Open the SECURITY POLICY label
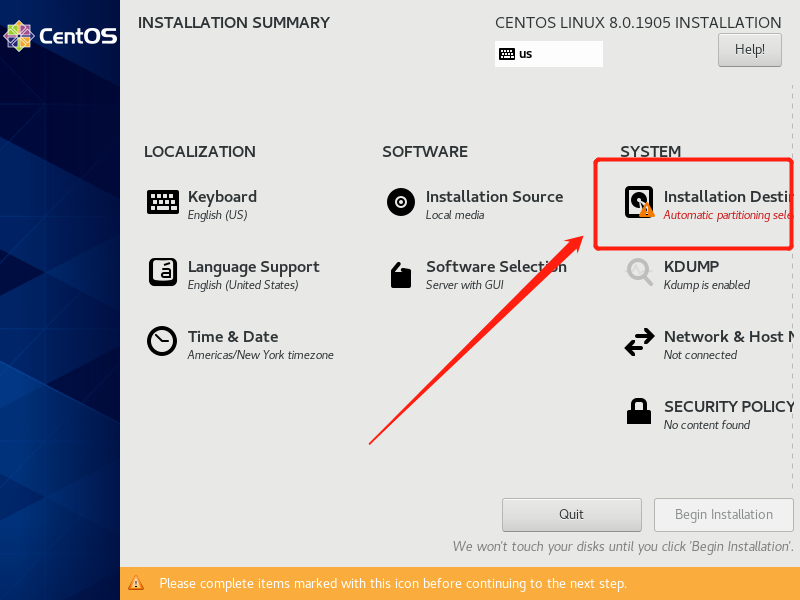The image size is (800, 600). (x=729, y=407)
